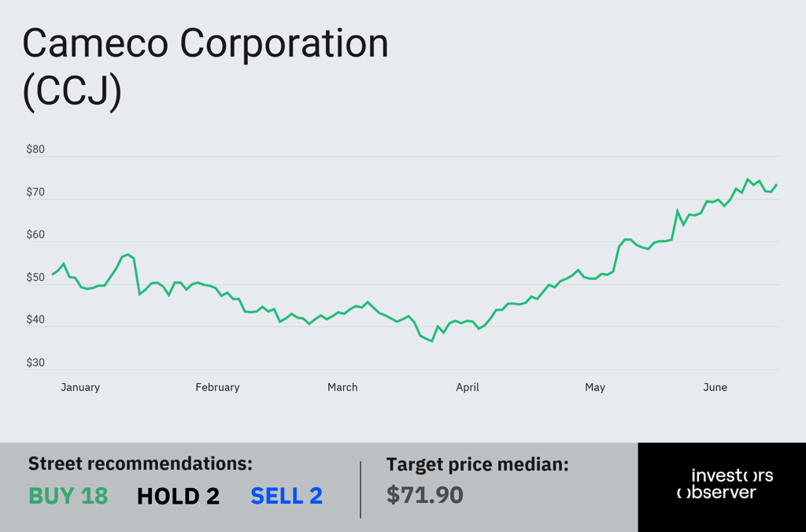Viewport: 806px width, 532px height.
Task: Select the SELL 2 recommendation
Action: [287, 496]
